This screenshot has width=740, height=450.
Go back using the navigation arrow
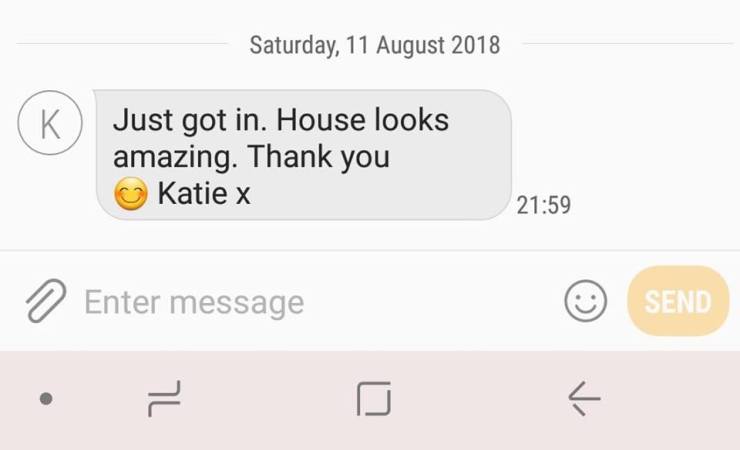584,399
